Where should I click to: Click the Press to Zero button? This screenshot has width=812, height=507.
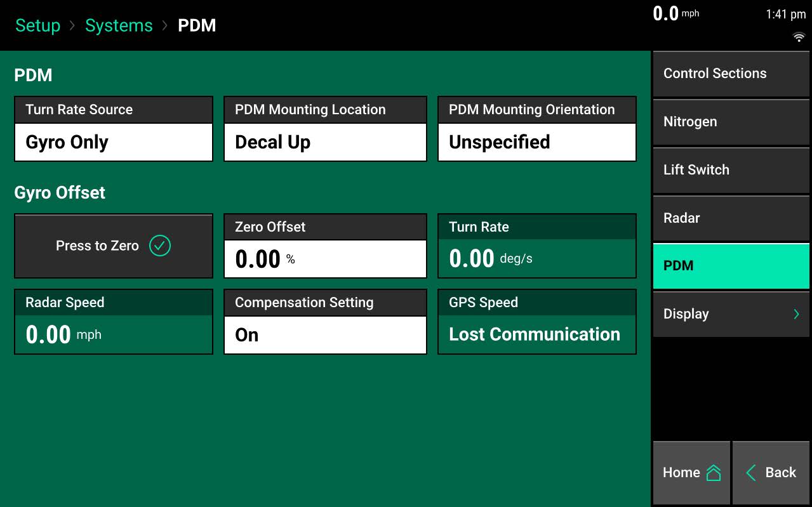click(114, 246)
